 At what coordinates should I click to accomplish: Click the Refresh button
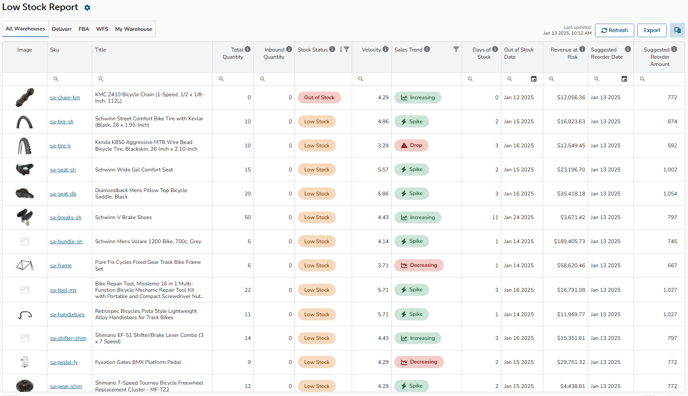coord(614,30)
